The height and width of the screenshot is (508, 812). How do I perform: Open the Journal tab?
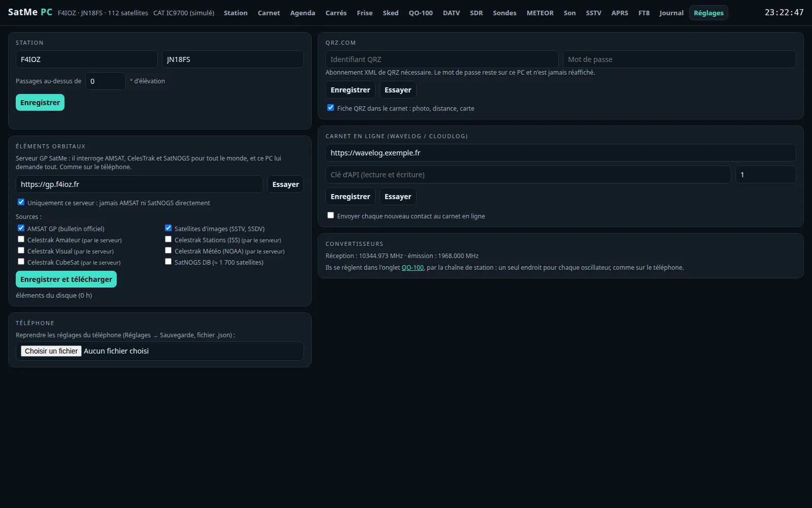tap(671, 13)
